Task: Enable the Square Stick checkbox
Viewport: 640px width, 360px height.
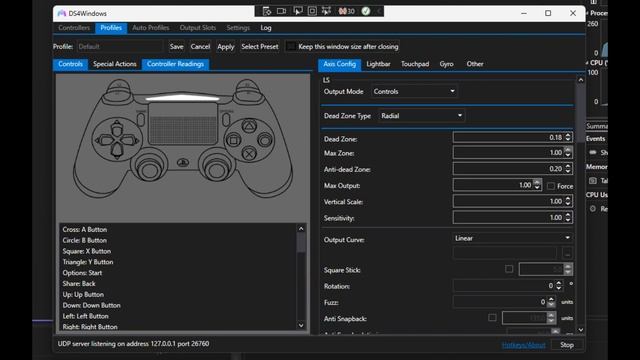Action: pos(509,269)
